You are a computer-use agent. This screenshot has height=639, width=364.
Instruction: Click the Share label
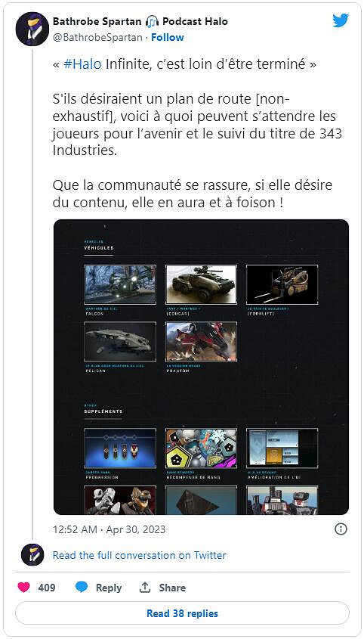click(x=172, y=588)
